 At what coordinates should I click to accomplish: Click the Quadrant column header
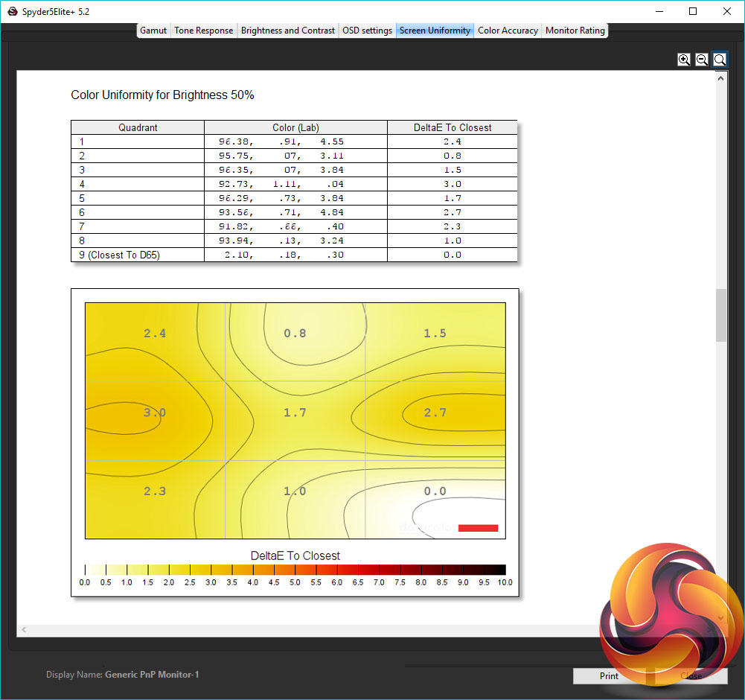point(138,127)
